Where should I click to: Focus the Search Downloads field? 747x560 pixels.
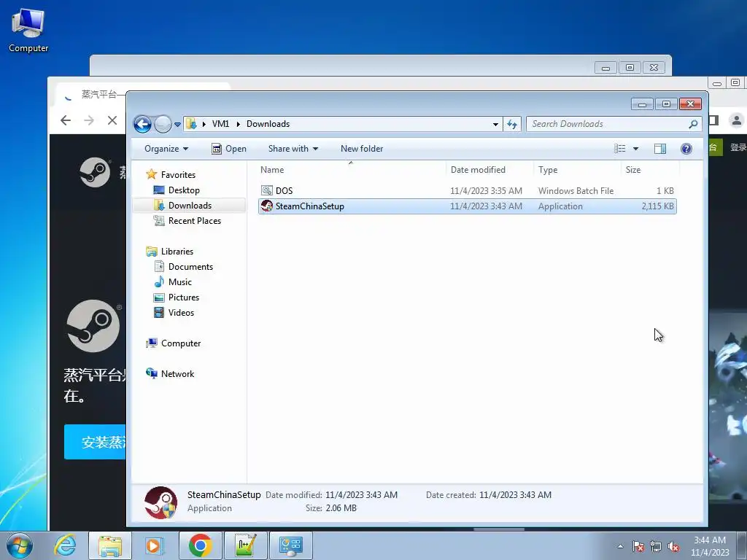pyautogui.click(x=608, y=124)
